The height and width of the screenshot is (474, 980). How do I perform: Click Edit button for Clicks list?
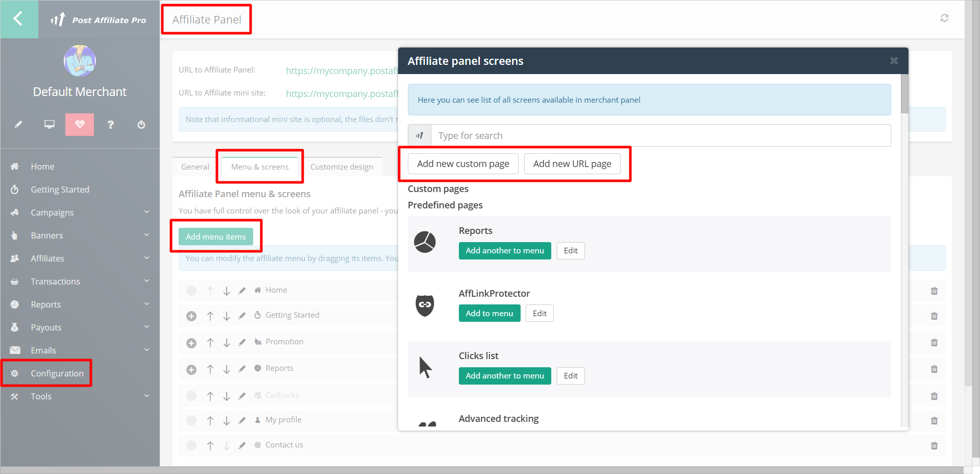571,376
